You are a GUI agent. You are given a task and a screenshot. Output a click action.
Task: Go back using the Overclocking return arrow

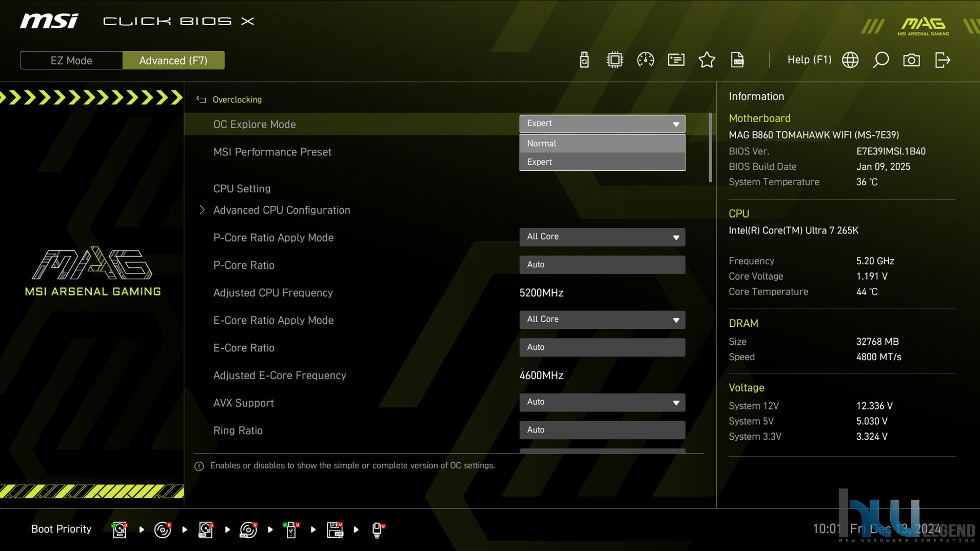click(x=201, y=100)
